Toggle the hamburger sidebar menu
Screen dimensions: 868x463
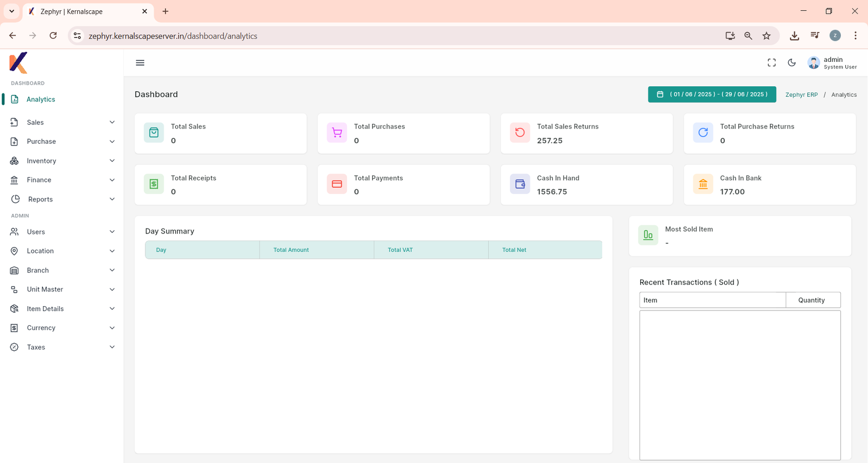coord(140,63)
